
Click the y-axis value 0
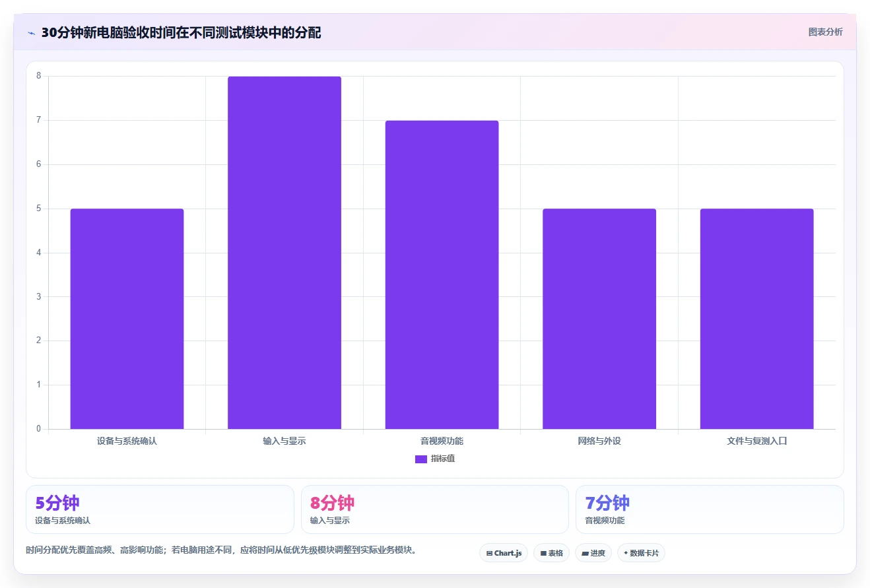click(x=38, y=429)
